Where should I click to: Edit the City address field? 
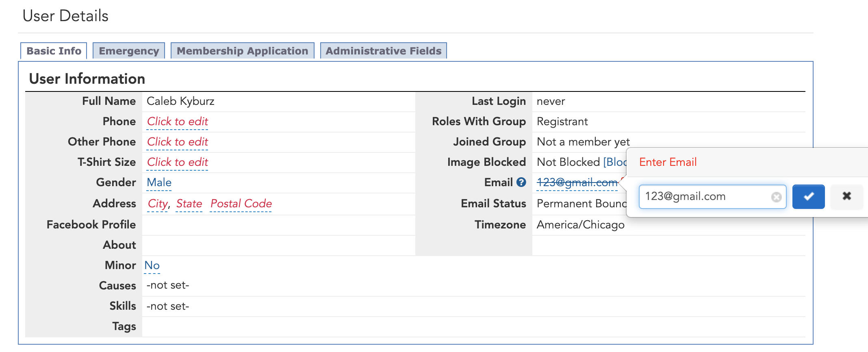click(x=158, y=204)
